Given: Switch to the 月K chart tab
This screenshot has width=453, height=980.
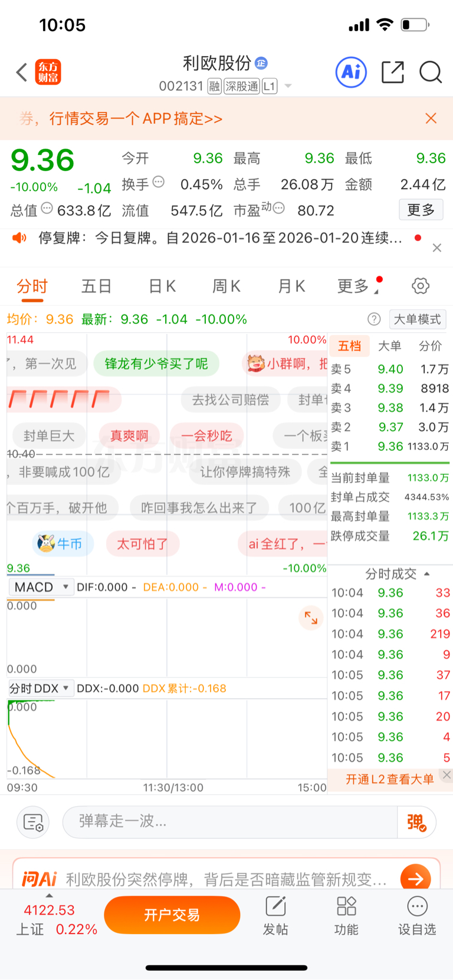Looking at the screenshot, I should point(291,286).
